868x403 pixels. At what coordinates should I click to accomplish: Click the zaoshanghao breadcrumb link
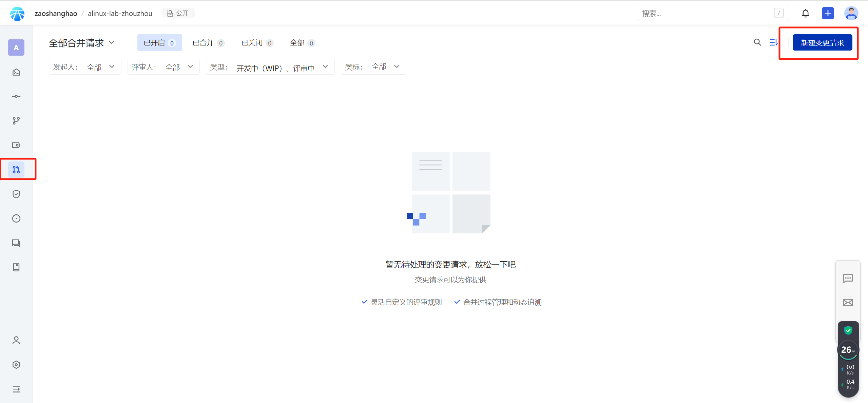click(56, 13)
